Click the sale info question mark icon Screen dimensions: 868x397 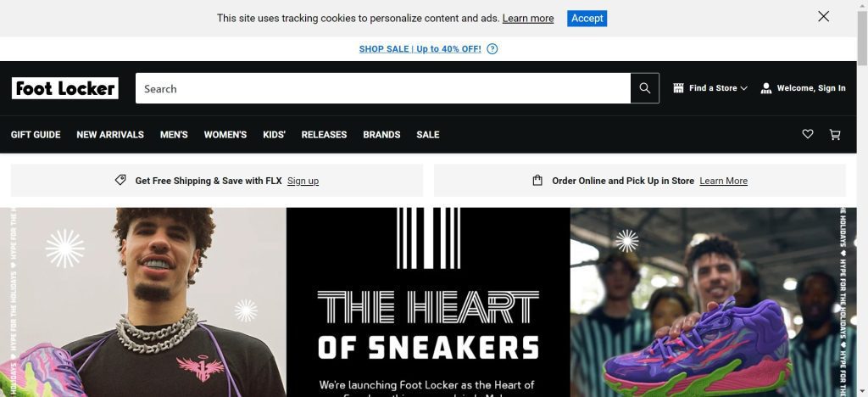pyautogui.click(x=492, y=48)
